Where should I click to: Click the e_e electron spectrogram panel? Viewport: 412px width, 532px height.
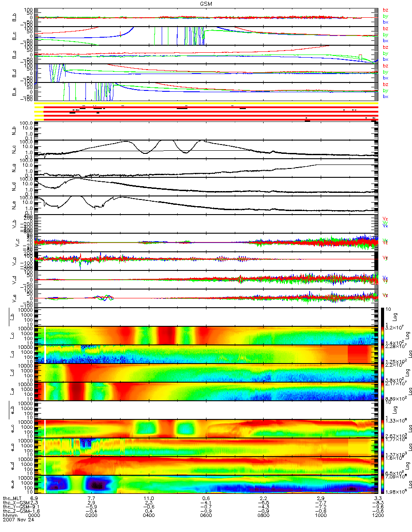click(206, 485)
